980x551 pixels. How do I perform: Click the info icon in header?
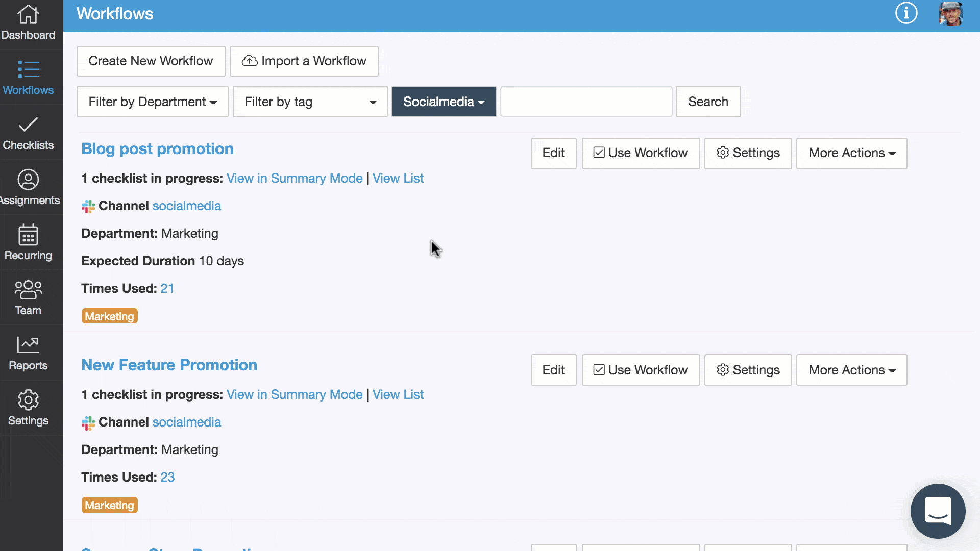pos(906,13)
